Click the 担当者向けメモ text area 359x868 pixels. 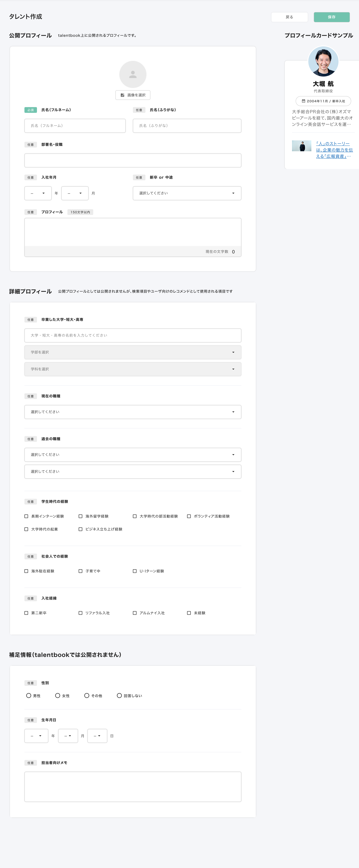133,787
